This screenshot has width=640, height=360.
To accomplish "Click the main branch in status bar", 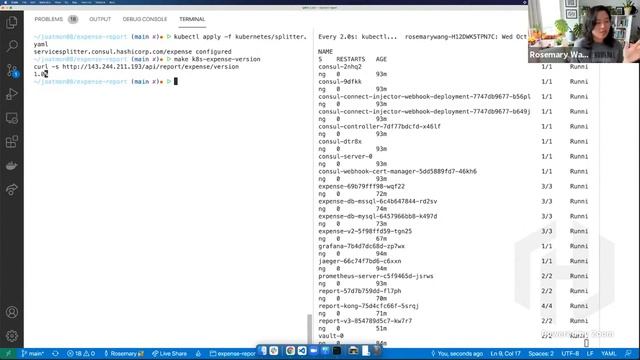I will [x=33, y=354].
